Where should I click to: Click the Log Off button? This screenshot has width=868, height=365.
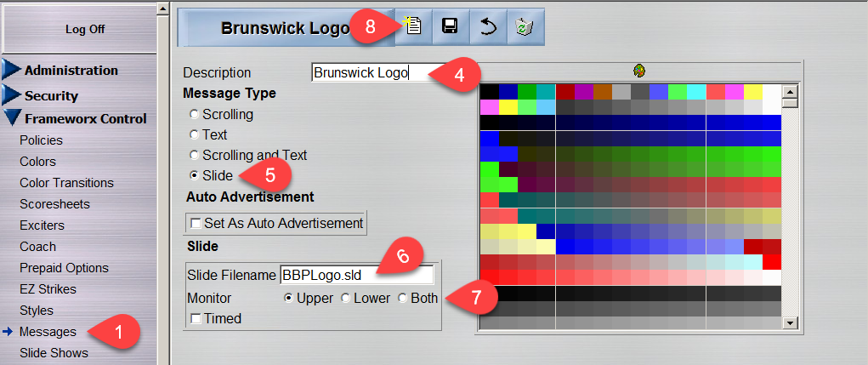85,29
